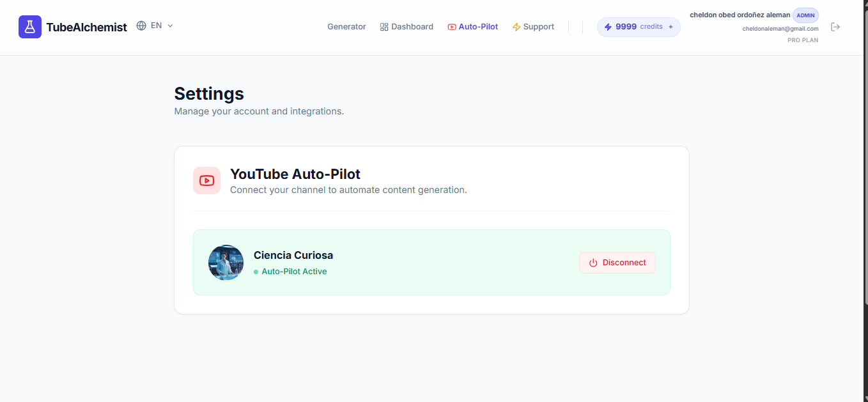
Task: Click the lightning icon beside Support
Action: 515,26
